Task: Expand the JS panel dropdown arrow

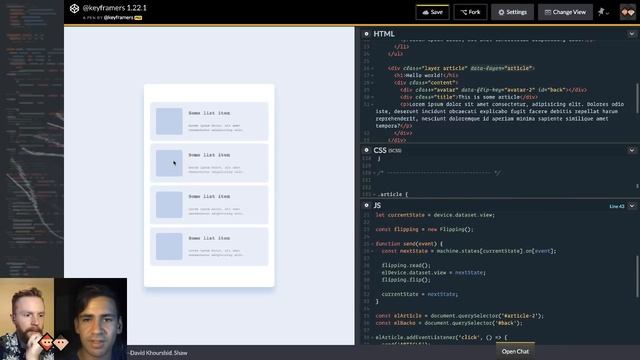Action: (x=631, y=206)
